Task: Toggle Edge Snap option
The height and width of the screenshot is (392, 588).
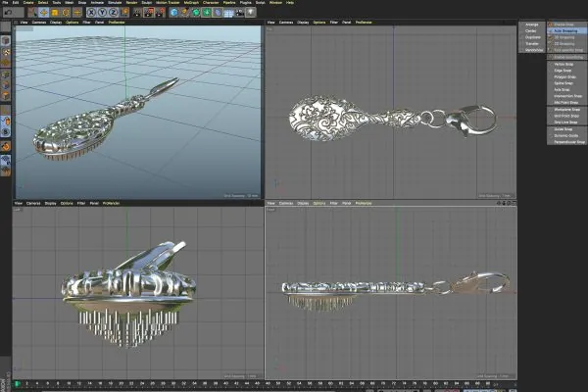Action: pos(566,71)
